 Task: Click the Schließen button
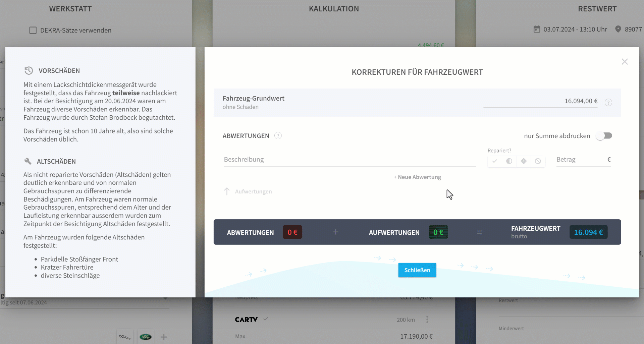tap(417, 270)
